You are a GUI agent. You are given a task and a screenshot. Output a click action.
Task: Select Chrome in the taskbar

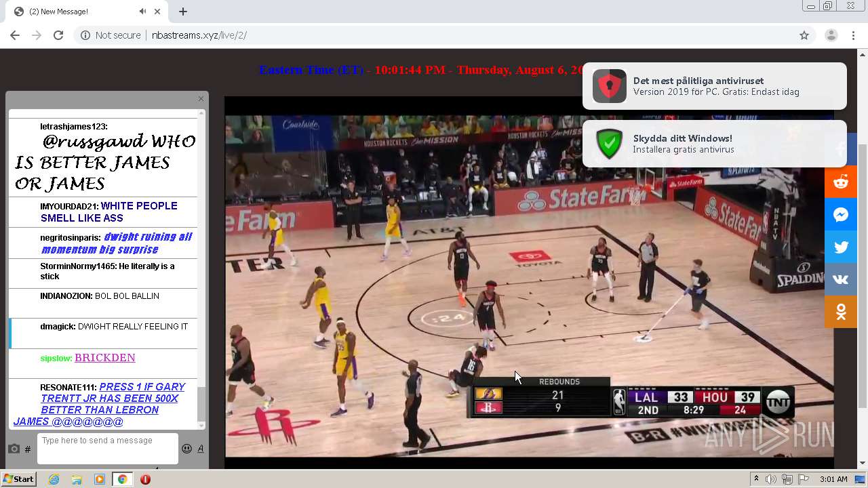[x=122, y=479]
